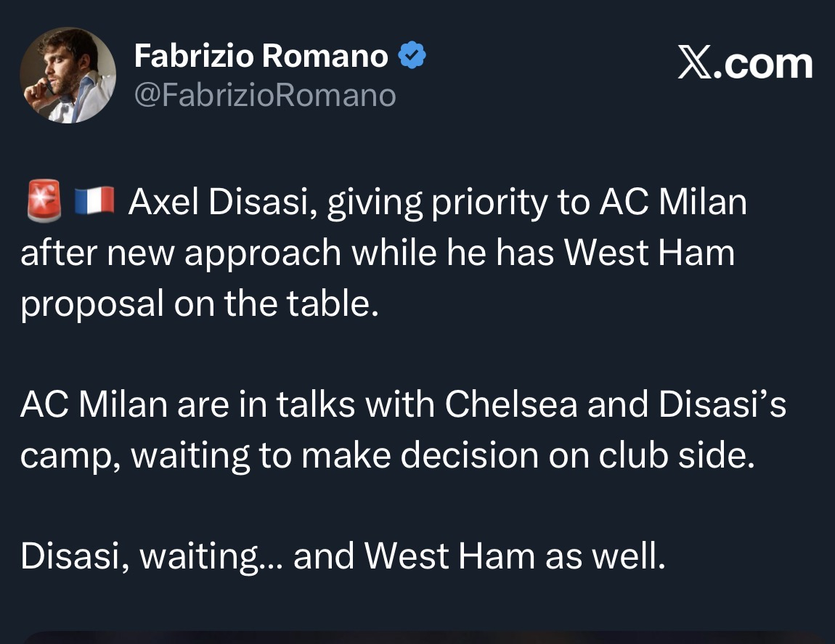The height and width of the screenshot is (644, 835).
Task: Click 'proposal on the table' text line
Action: (x=200, y=303)
